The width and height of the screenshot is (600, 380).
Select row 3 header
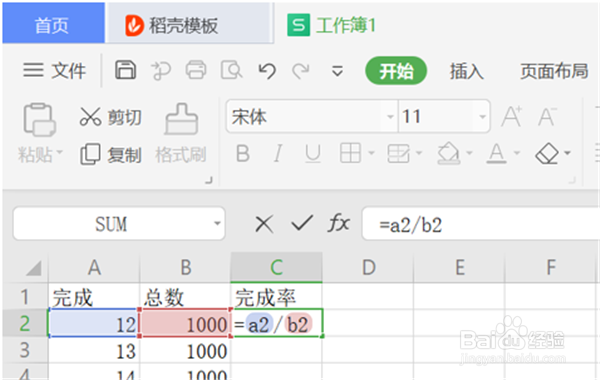coord(25,350)
